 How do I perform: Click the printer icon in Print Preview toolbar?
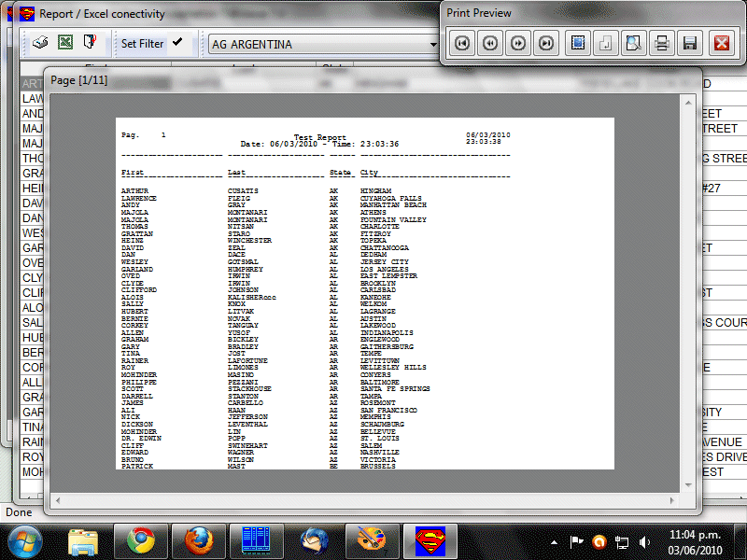tap(662, 43)
